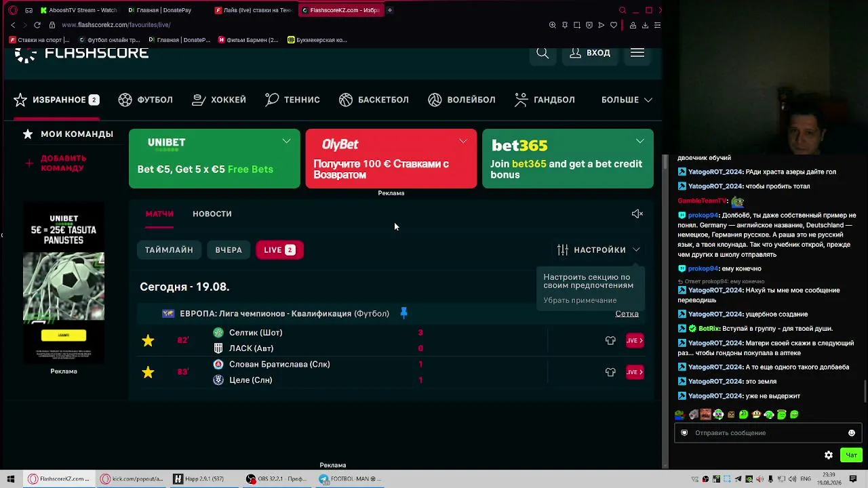Go to the Гандбол section
This screenshot has height=488, width=868.
(x=545, y=100)
